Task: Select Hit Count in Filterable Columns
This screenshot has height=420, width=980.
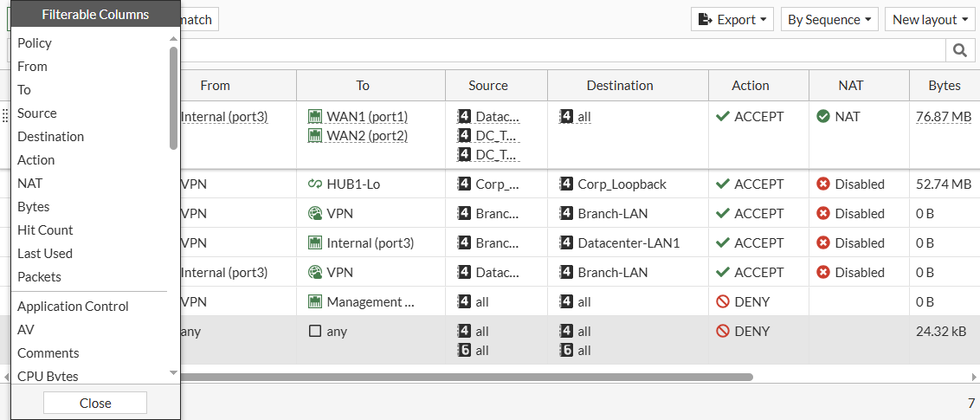Action: coord(45,230)
